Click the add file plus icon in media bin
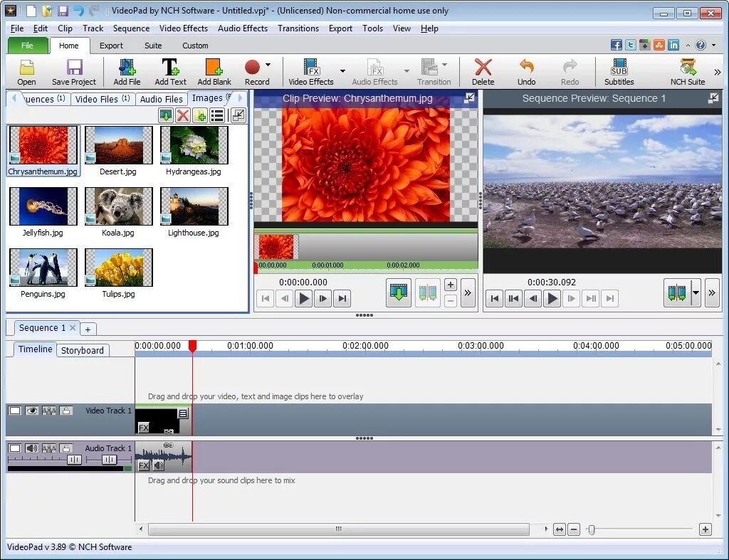This screenshot has width=729, height=560. 200,115
